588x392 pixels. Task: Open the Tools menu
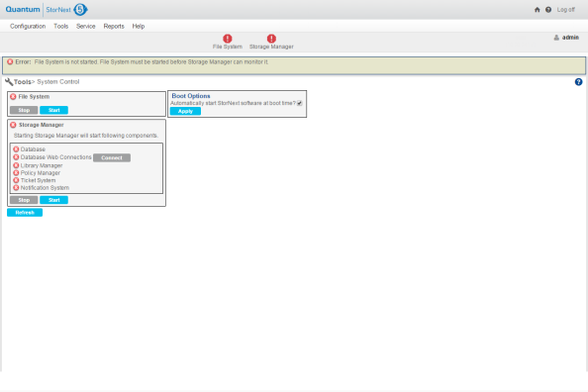[x=60, y=27]
